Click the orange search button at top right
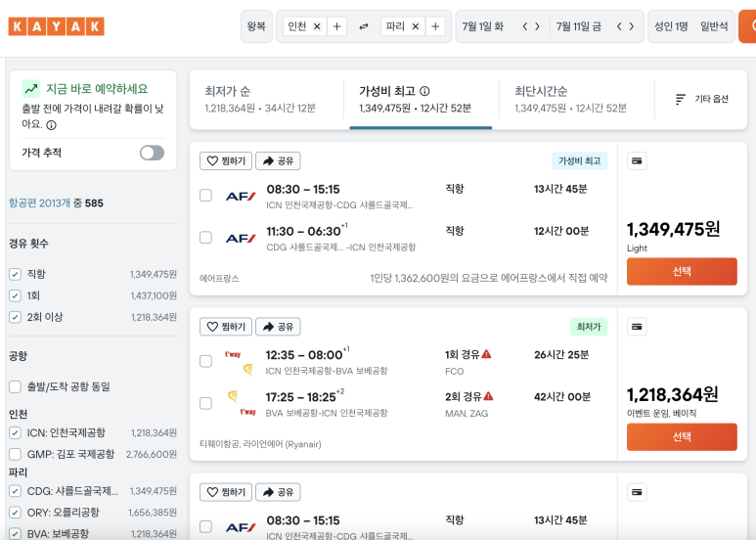Viewport: 756px width, 540px height. (x=747, y=26)
